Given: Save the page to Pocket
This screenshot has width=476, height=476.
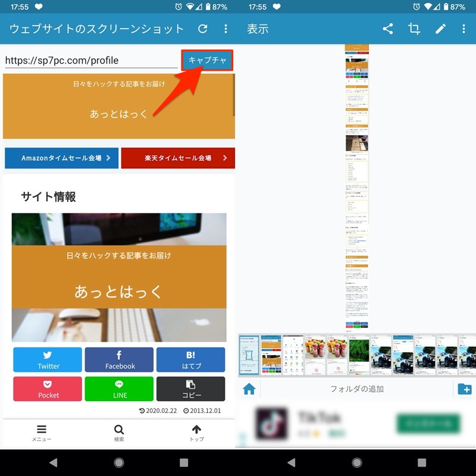Looking at the screenshot, I should pyautogui.click(x=48, y=389).
